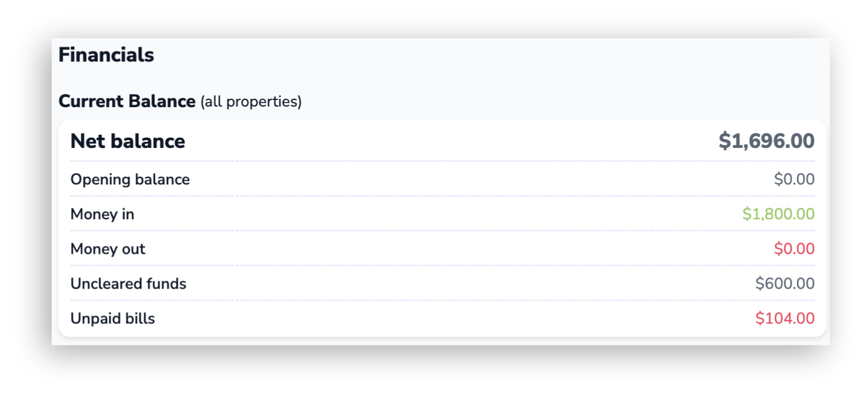Image resolution: width=868 pixels, height=397 pixels.
Task: Click the Opening balance $0.00 value
Action: click(x=794, y=179)
